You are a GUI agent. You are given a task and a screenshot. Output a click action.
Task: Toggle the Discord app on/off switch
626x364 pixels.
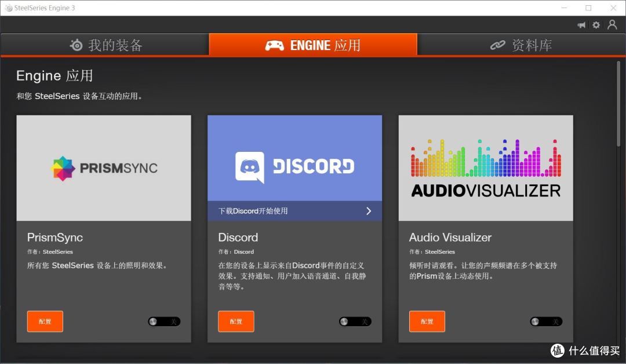pos(355,321)
